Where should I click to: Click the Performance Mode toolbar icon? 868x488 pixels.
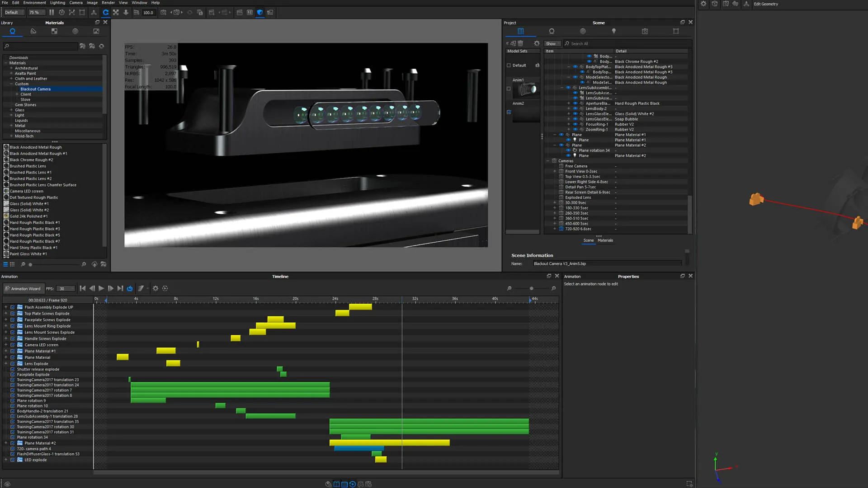[61, 13]
